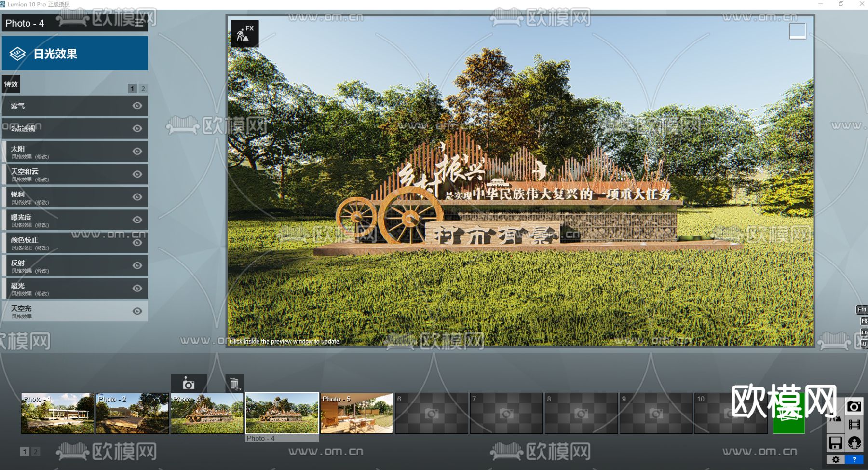
Task: Hide the 太阳 effect
Action: tap(137, 151)
